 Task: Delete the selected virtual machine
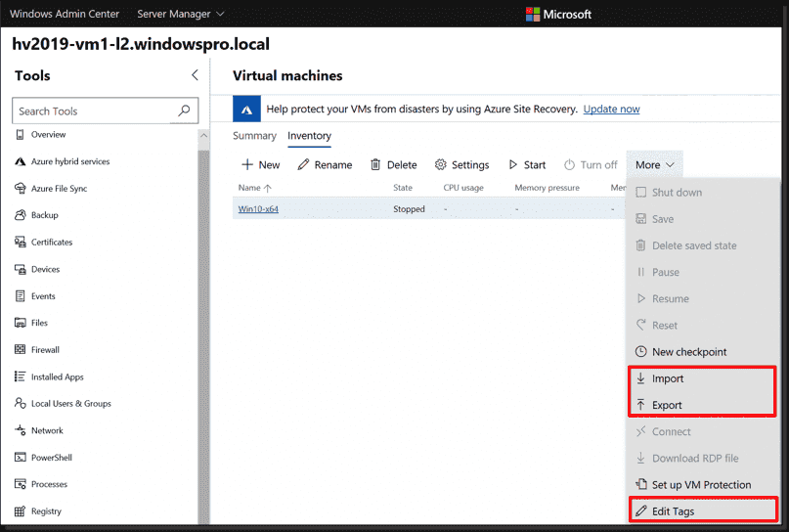tap(393, 164)
